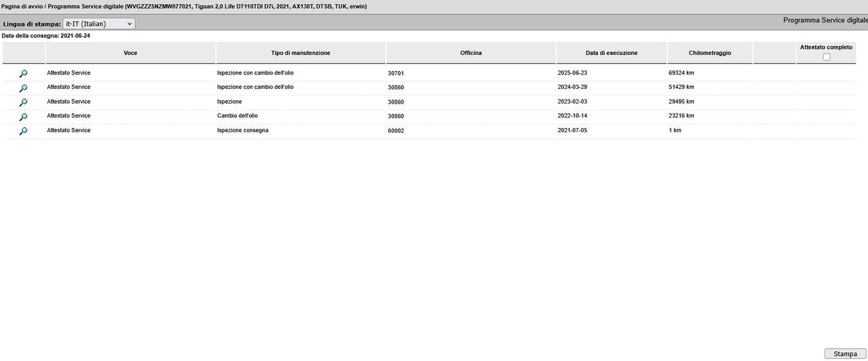Click the Data di esecuzione column header

[x=611, y=53]
